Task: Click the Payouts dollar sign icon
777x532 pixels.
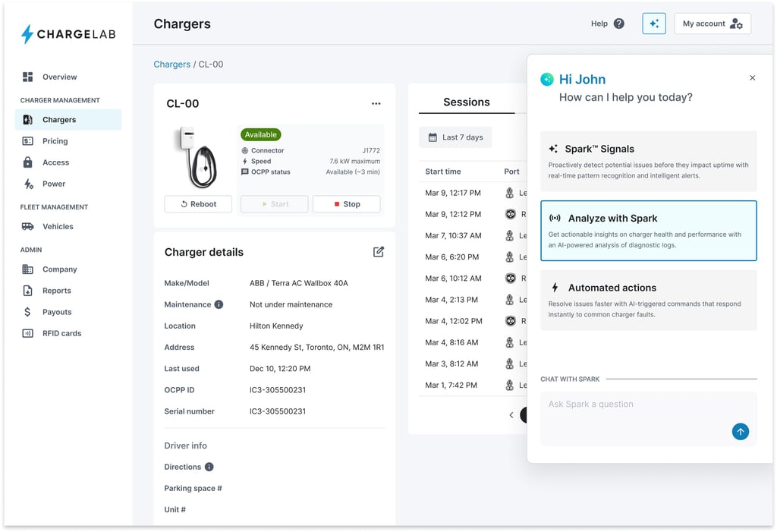Action: 27,312
